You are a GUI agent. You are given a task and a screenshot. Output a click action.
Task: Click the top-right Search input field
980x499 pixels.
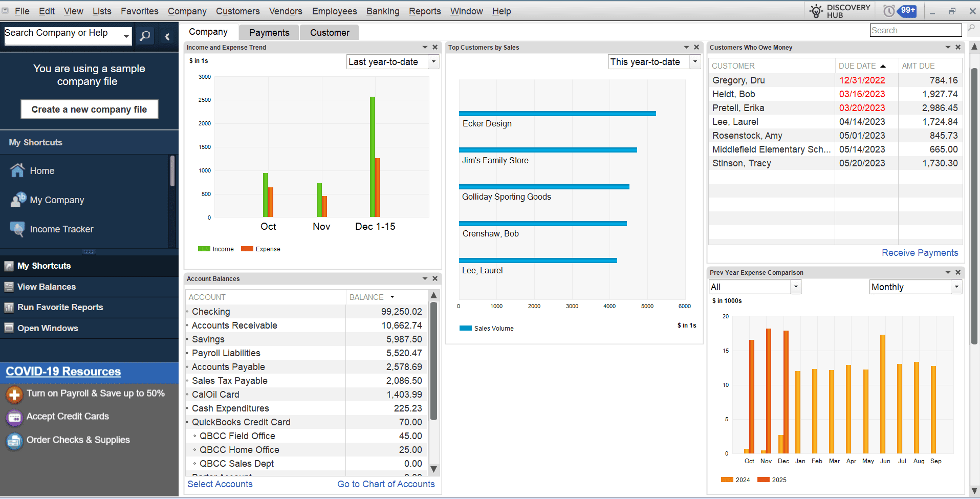click(916, 30)
